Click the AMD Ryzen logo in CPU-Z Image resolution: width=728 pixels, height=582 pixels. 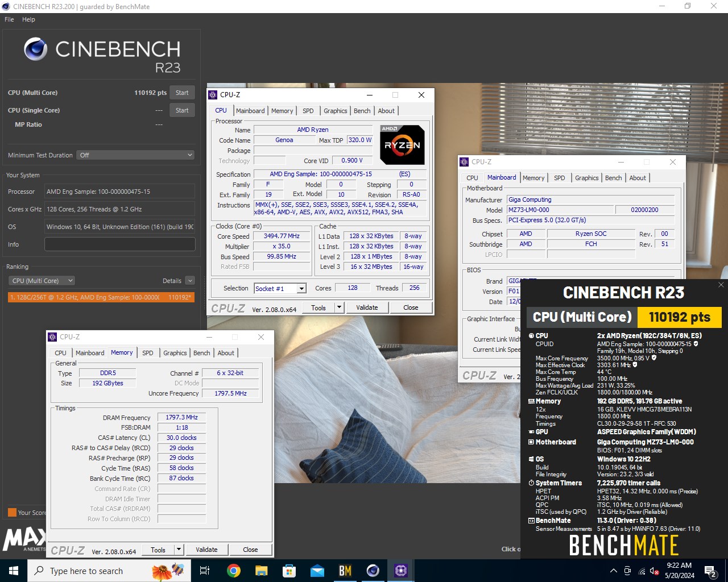(x=402, y=145)
